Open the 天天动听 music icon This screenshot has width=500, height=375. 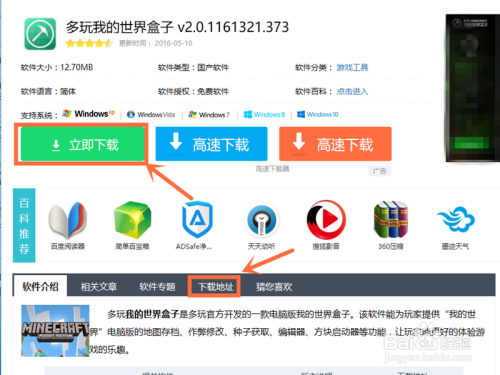tap(262, 220)
